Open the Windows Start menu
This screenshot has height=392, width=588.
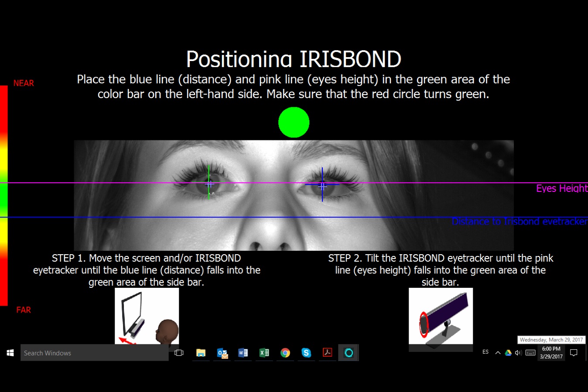pyautogui.click(x=9, y=352)
